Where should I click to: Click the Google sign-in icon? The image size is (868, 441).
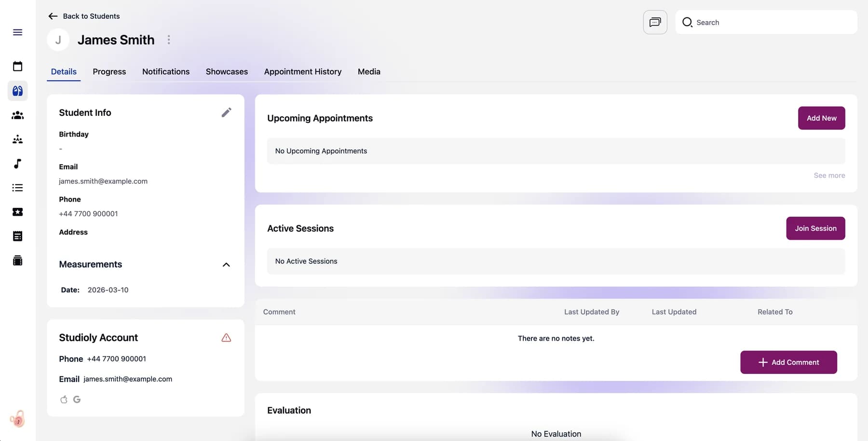(x=77, y=400)
